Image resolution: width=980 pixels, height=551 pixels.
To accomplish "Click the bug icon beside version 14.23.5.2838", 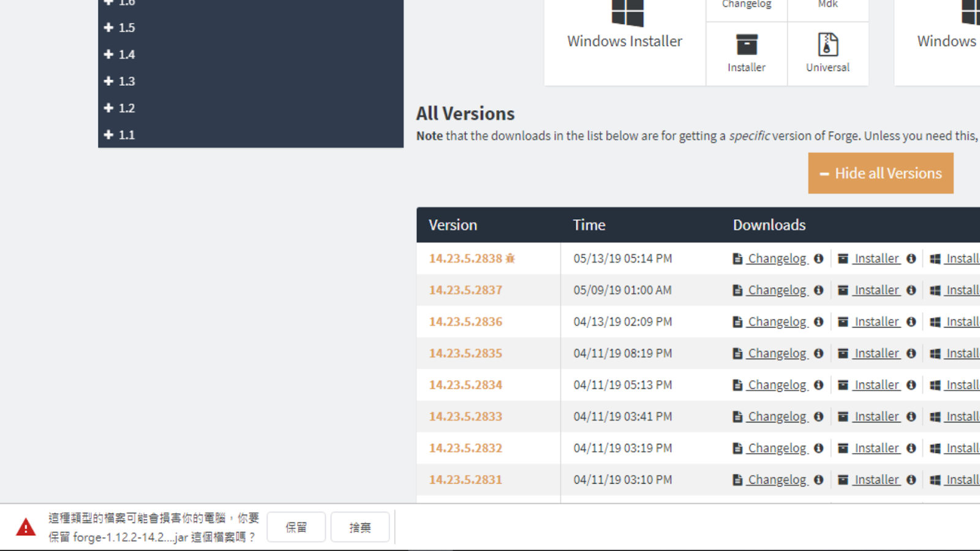I will tap(510, 258).
